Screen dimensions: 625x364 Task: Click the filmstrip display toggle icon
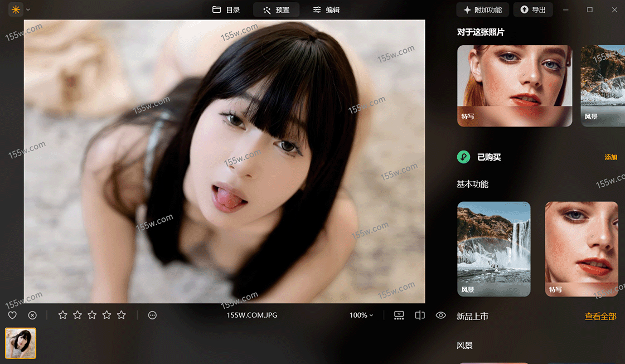[x=399, y=315]
